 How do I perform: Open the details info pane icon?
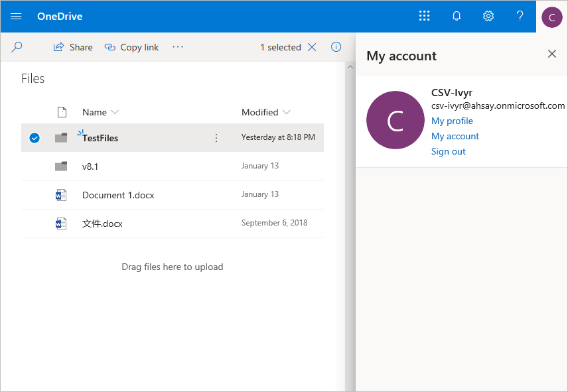point(336,47)
